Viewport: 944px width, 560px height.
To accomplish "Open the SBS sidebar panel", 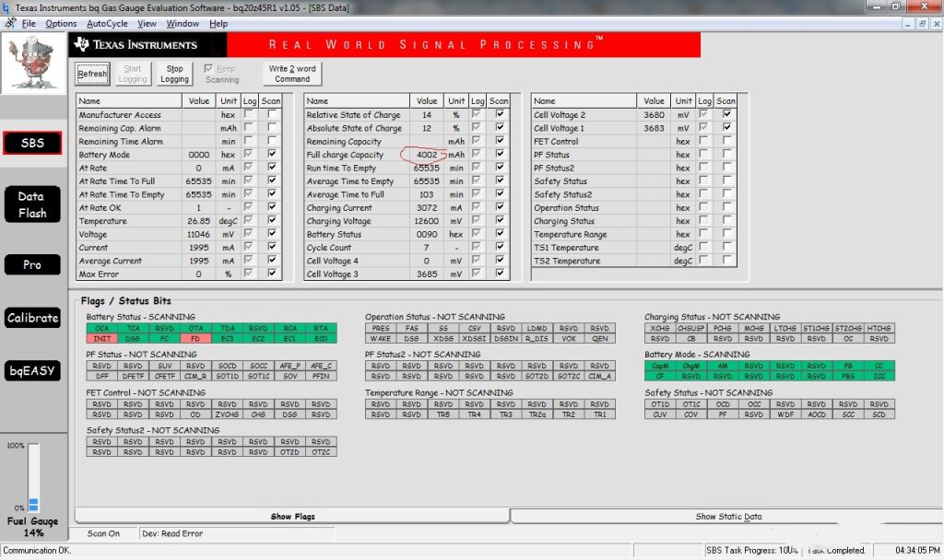I will [x=32, y=143].
